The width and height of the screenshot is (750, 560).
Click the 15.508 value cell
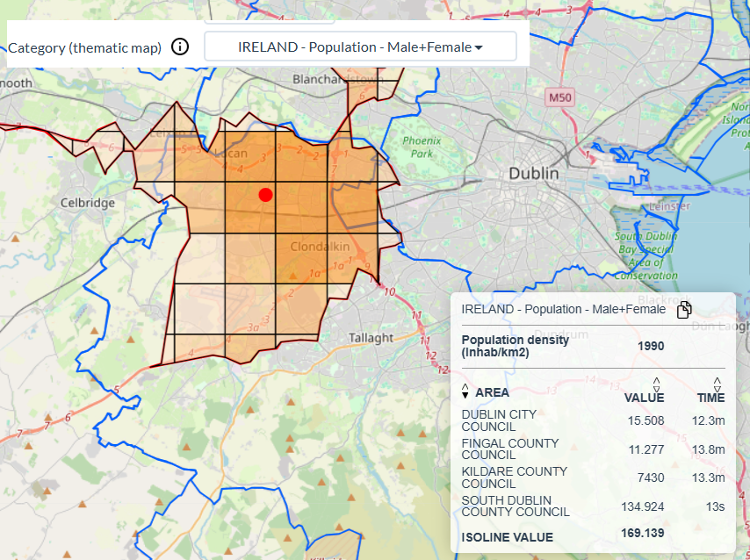click(645, 420)
